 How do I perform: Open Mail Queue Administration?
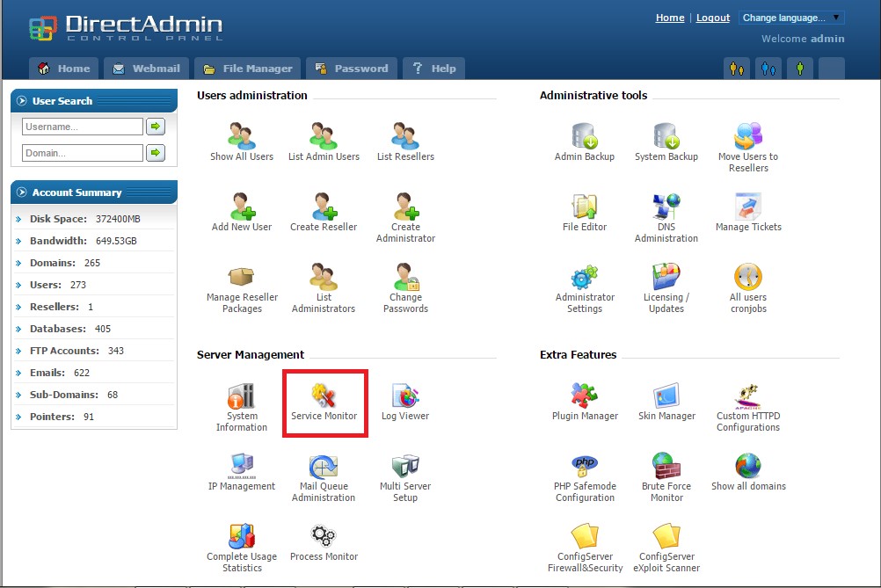[x=324, y=477]
